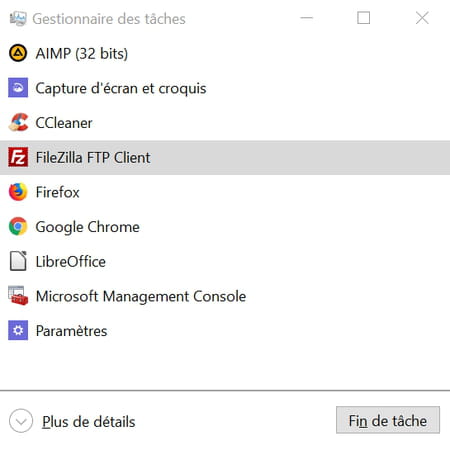Screen dimensions: 450x450
Task: Click the LibreOffice document icon
Action: pos(18,261)
